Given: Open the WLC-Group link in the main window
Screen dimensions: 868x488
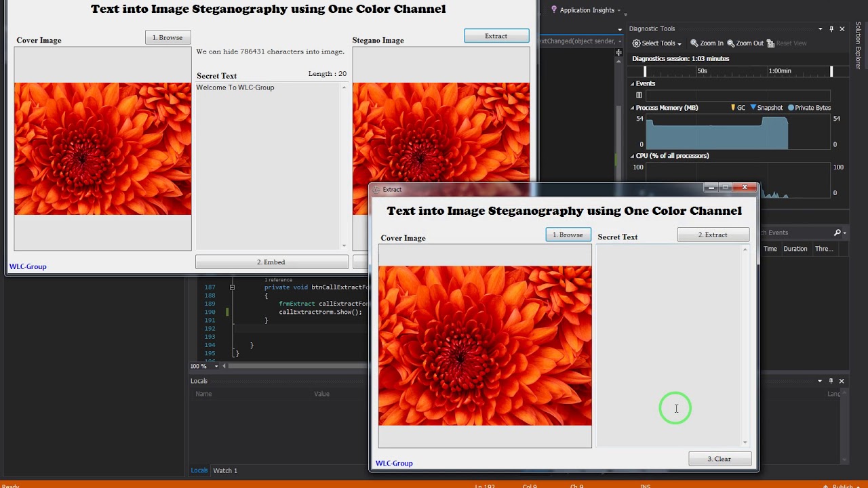Looking at the screenshot, I should [28, 266].
